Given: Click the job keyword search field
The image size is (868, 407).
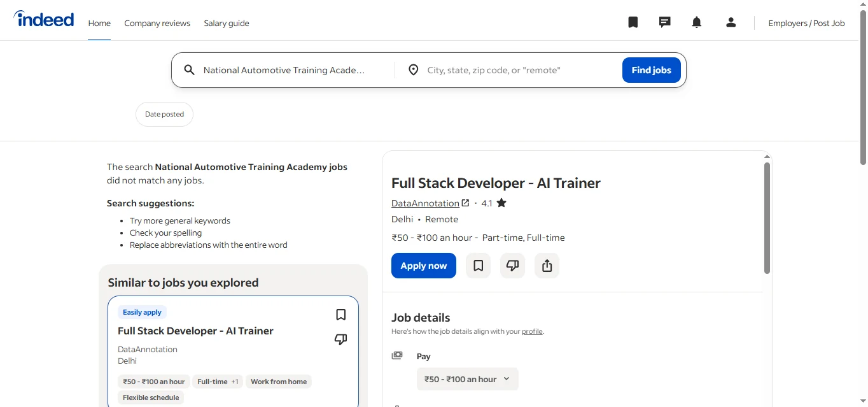Looking at the screenshot, I should 284,70.
